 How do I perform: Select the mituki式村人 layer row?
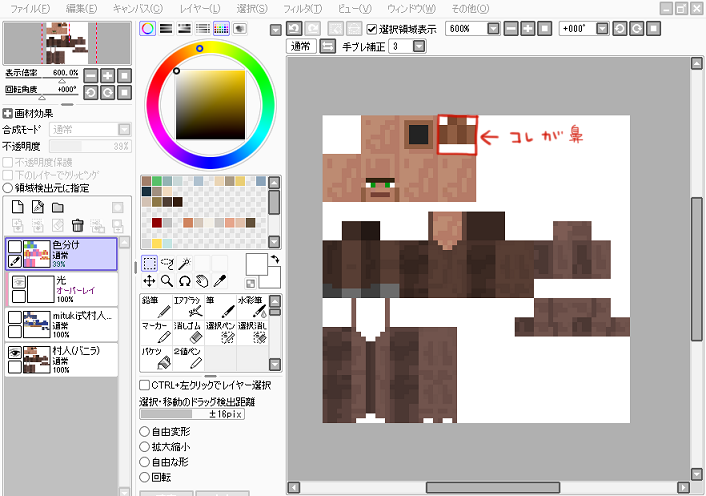tap(62, 325)
